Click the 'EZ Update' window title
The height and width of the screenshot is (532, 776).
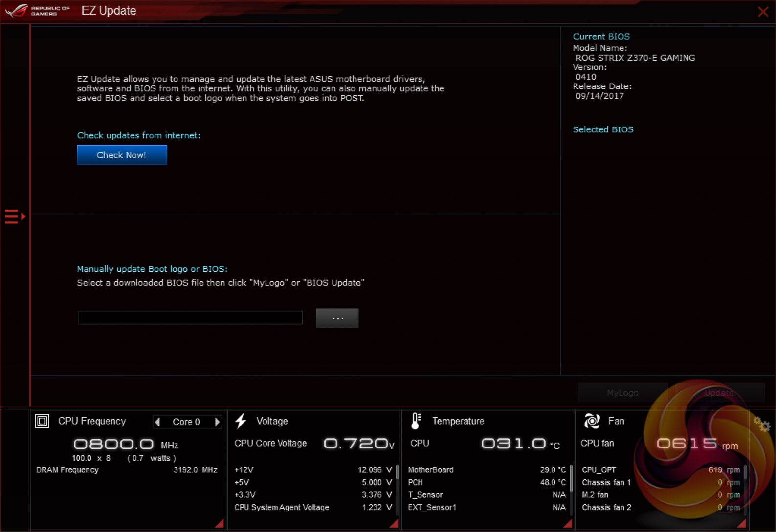[109, 11]
